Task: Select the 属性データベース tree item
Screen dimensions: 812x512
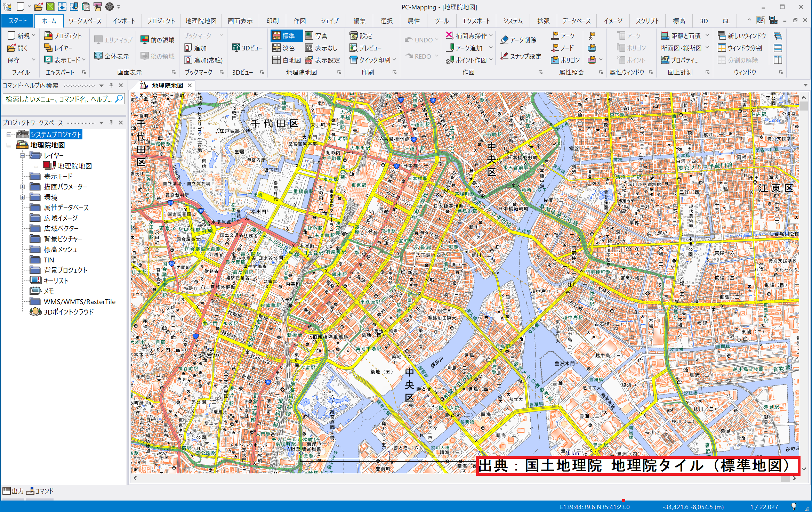Action: (66, 208)
